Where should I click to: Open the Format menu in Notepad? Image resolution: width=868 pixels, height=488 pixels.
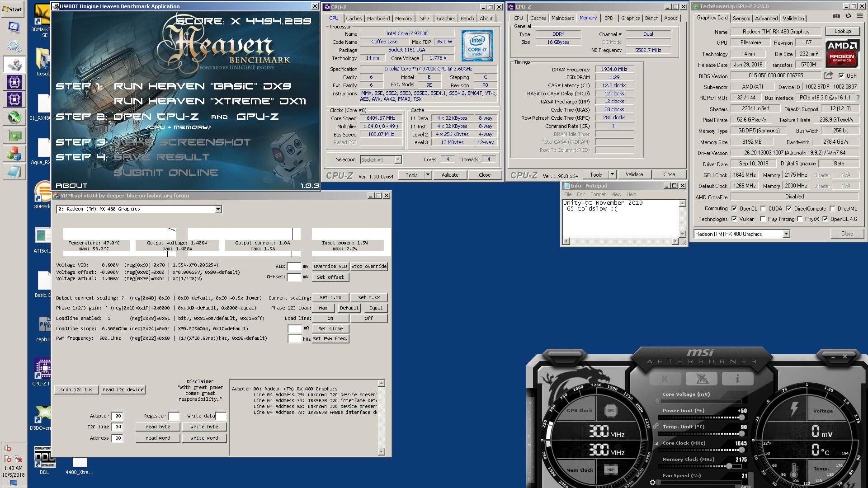pyautogui.click(x=598, y=194)
